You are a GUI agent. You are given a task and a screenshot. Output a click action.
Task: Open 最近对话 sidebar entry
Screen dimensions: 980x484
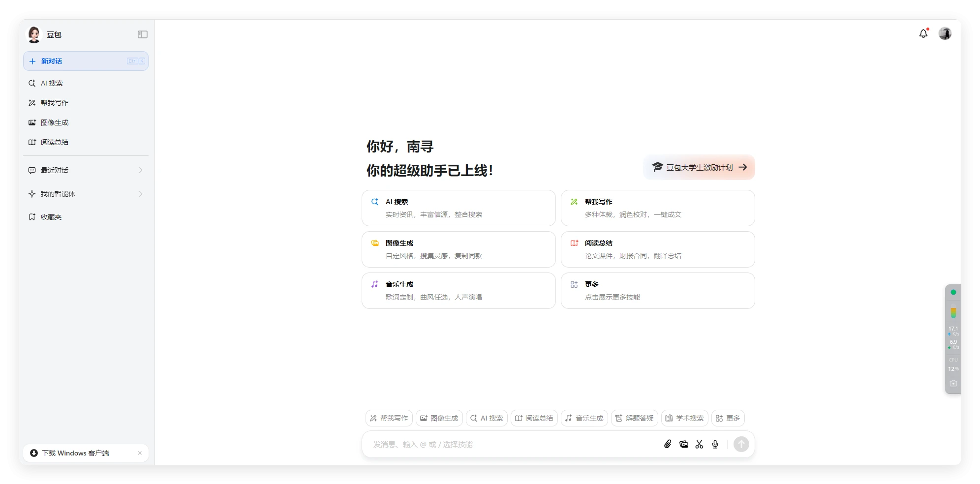pos(86,170)
